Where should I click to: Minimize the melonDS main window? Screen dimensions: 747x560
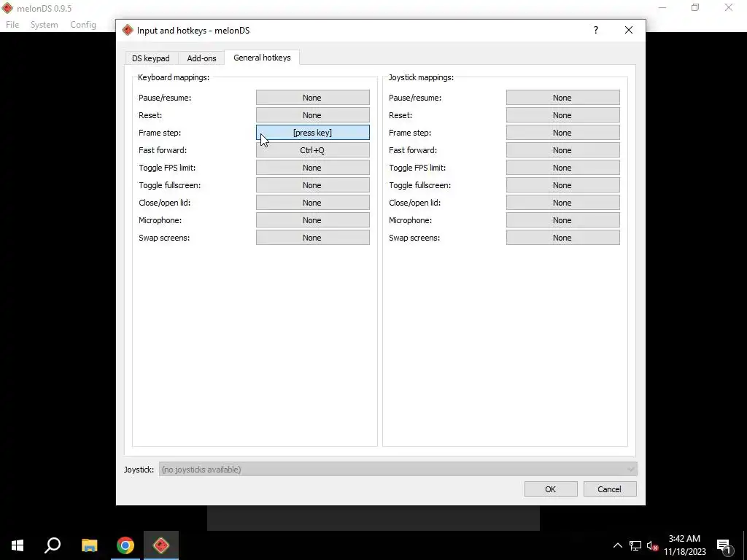[x=662, y=7]
